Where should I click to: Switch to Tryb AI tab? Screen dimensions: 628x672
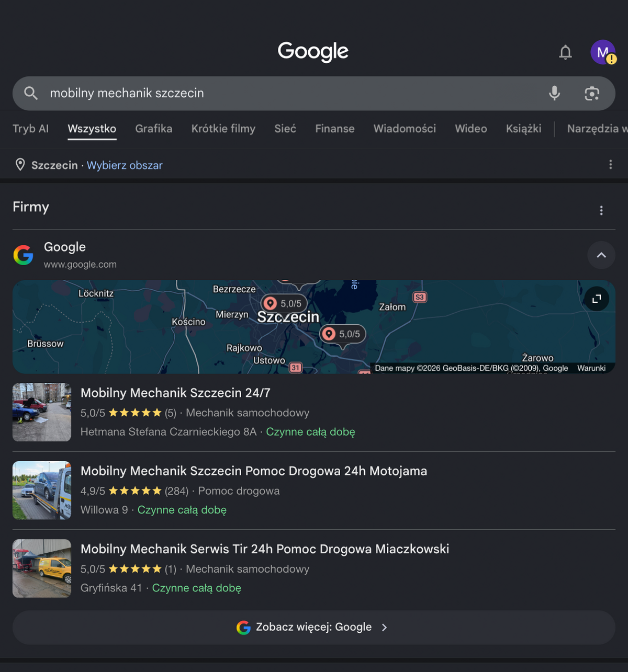[30, 129]
